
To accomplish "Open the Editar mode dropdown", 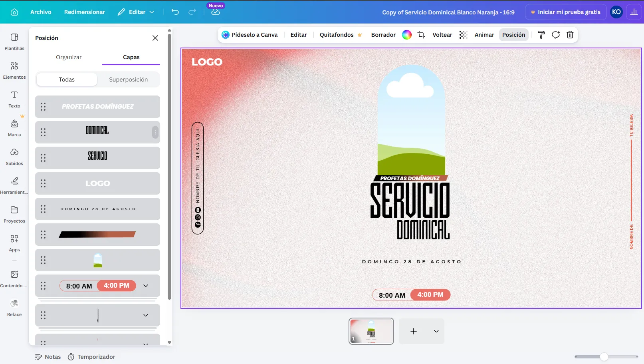I will tap(136, 12).
